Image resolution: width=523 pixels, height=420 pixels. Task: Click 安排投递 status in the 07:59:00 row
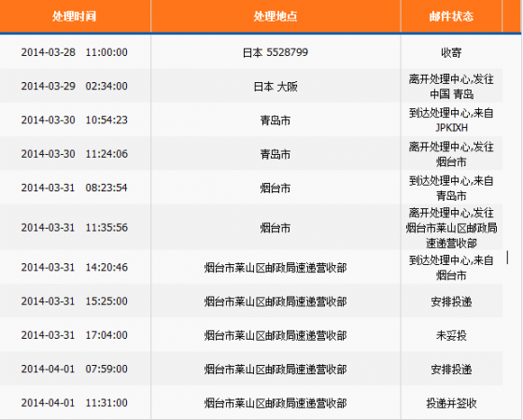click(451, 370)
